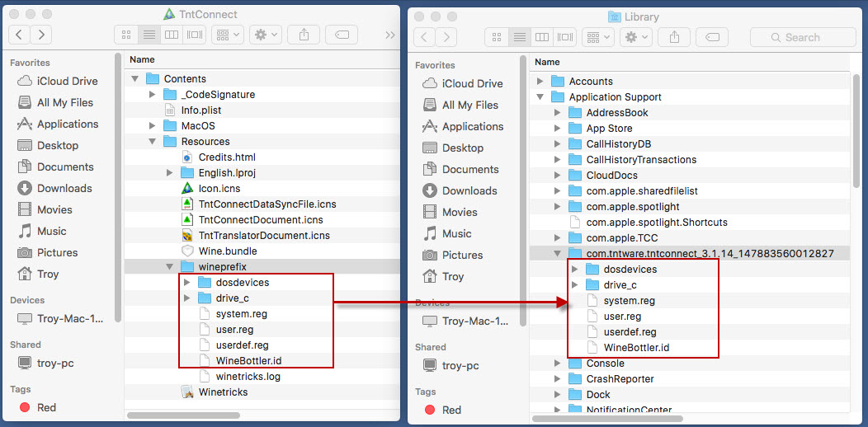Go back in Library window
The width and height of the screenshot is (868, 427).
click(424, 37)
